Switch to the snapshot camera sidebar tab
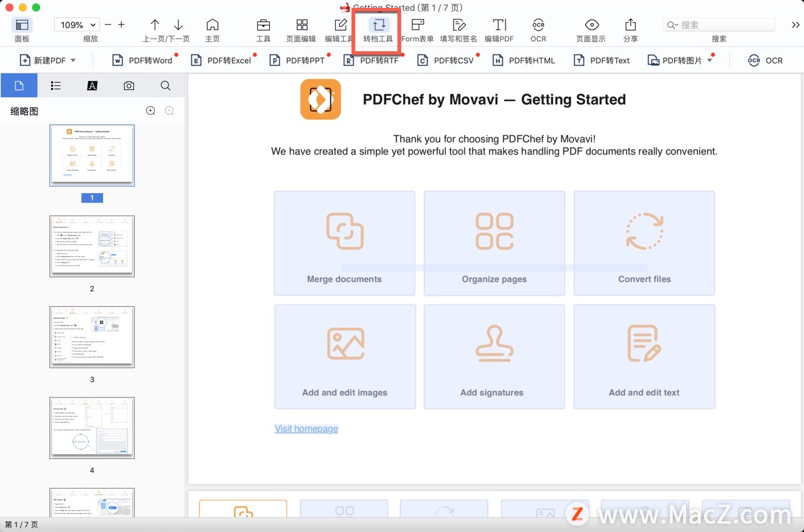Image resolution: width=804 pixels, height=532 pixels. pyautogui.click(x=129, y=86)
